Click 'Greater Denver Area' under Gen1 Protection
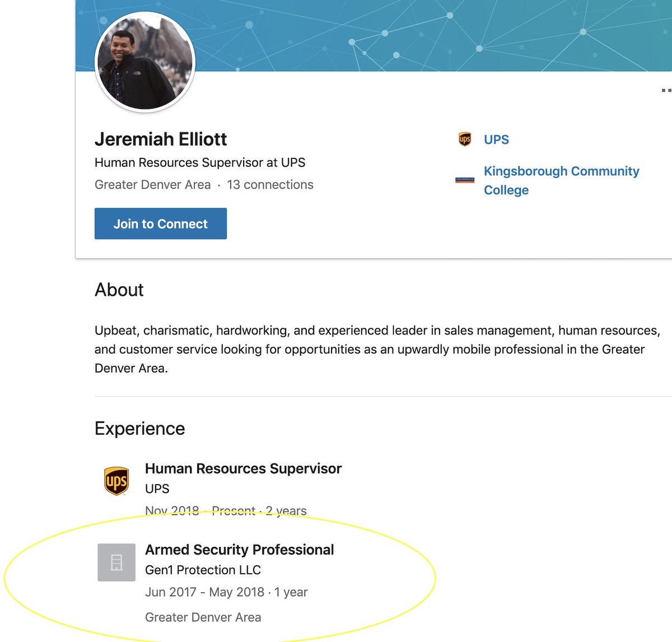This screenshot has height=642, width=672. pyautogui.click(x=203, y=617)
